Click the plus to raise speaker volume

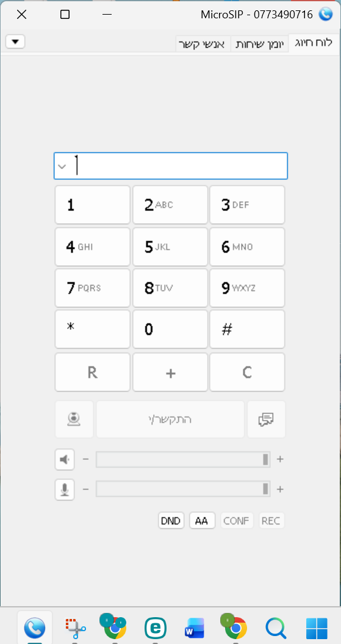click(x=280, y=459)
